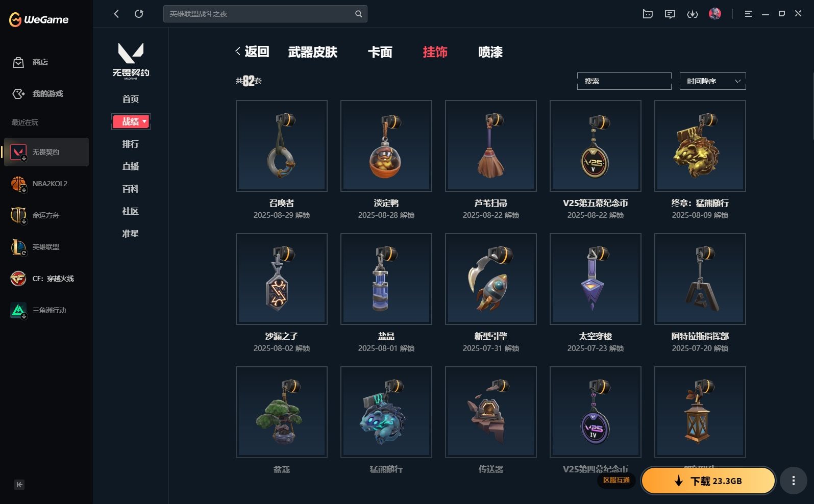
Task: Collapse the left sidebar panel
Action: point(19,485)
